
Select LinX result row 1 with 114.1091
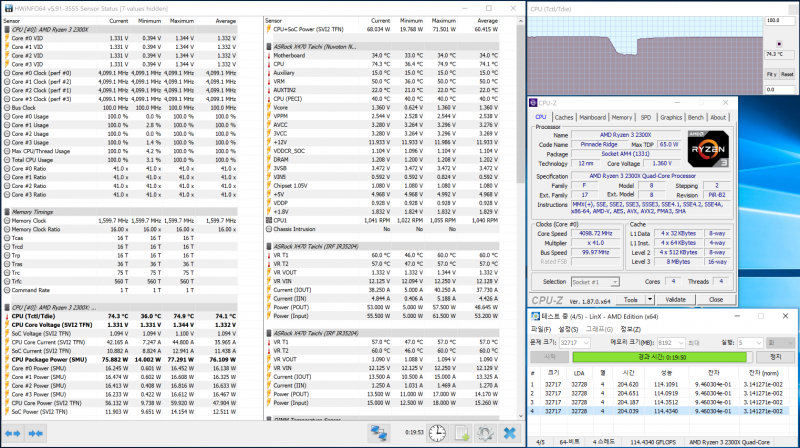click(659, 385)
